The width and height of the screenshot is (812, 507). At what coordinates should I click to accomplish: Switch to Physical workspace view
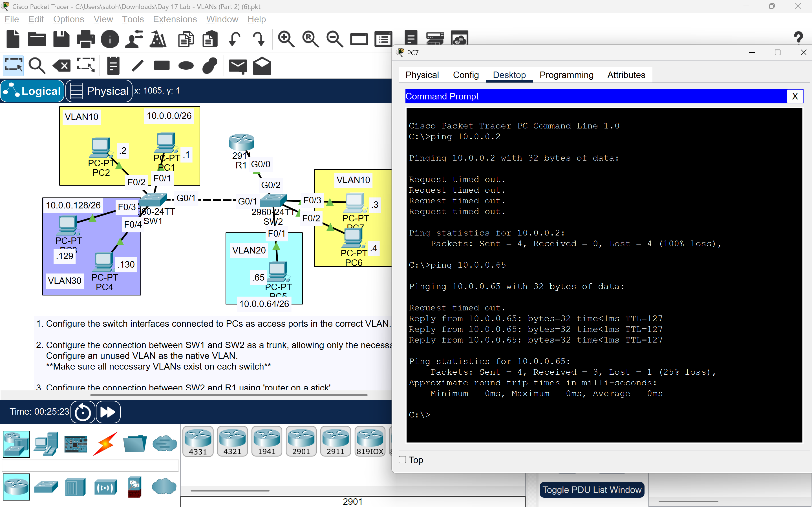(99, 91)
